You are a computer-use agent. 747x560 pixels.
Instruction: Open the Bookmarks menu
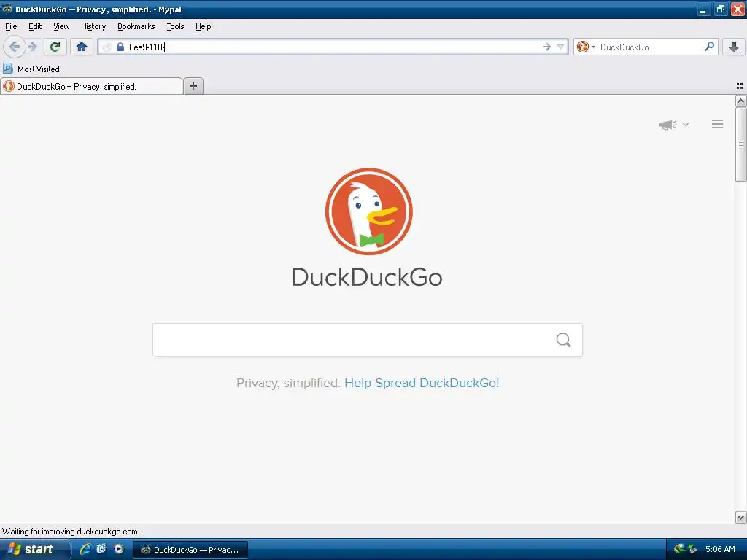tap(136, 27)
